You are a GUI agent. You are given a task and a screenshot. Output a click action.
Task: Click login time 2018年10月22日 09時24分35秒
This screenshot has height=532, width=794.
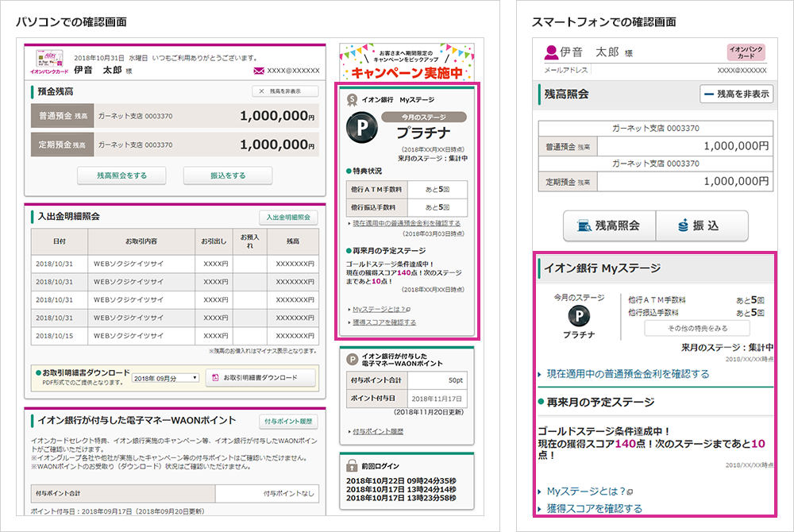pos(401,481)
